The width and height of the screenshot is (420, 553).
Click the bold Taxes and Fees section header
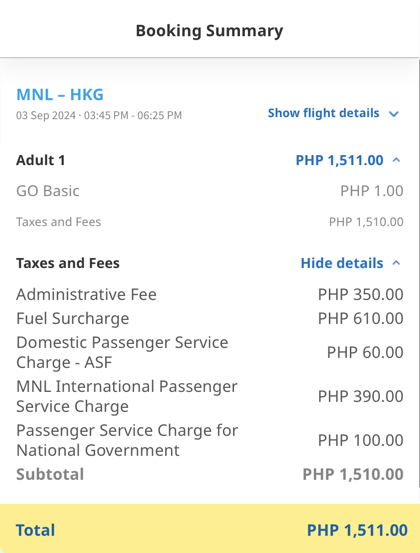click(x=68, y=263)
